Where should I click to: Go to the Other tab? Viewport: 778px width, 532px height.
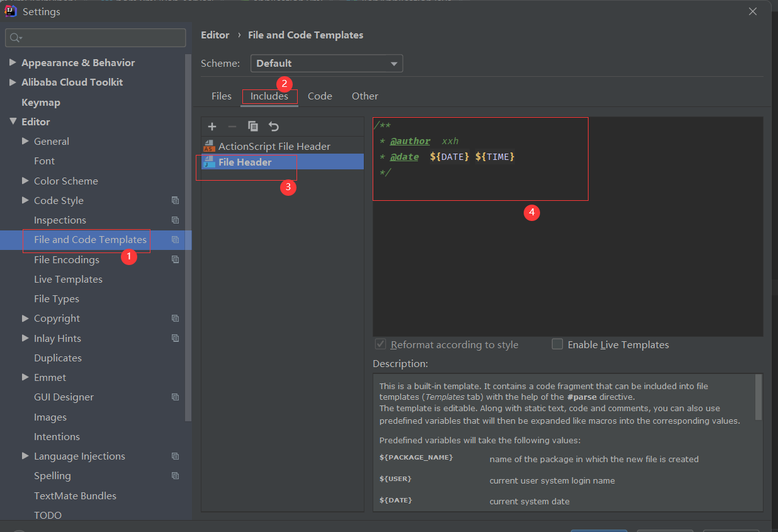point(365,96)
